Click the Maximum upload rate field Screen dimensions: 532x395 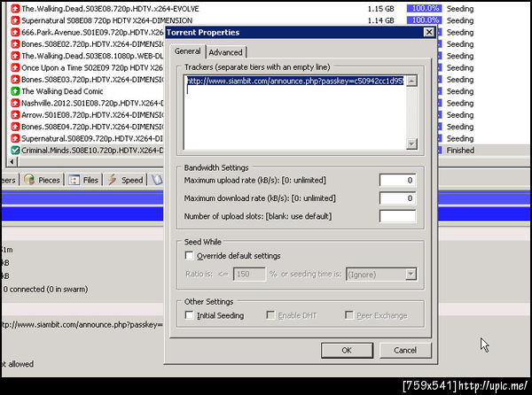point(397,180)
